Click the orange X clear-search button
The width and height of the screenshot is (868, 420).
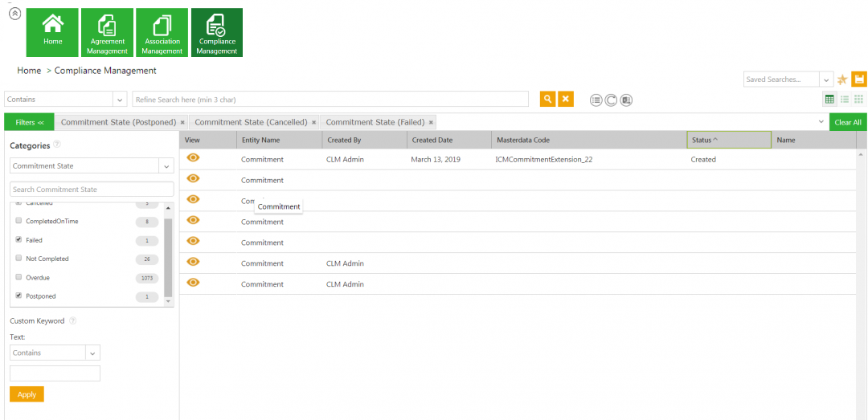point(566,99)
